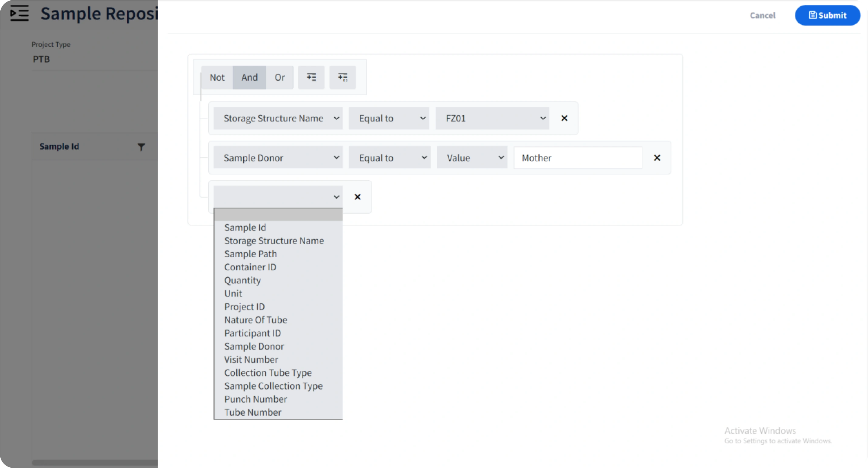Screen dimensions: 868x468
Task: Open the Sample Donor field dropdown
Action: pos(278,158)
